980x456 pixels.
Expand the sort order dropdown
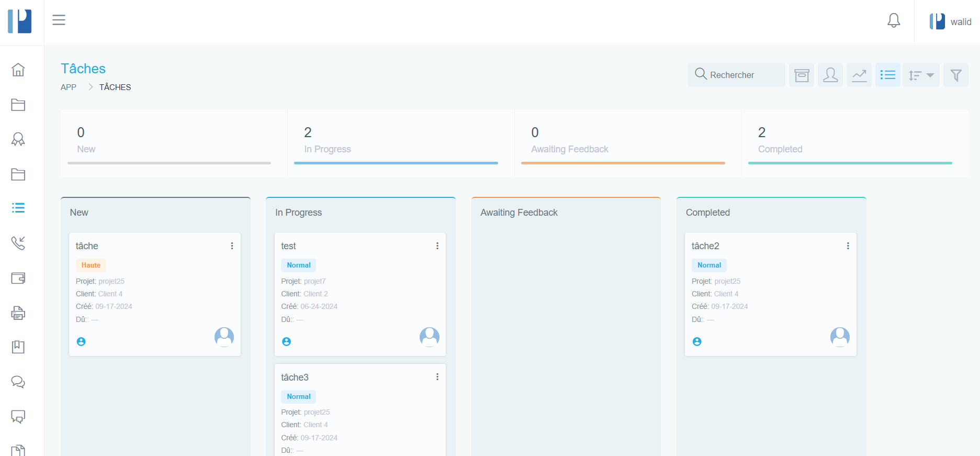pyautogui.click(x=921, y=75)
